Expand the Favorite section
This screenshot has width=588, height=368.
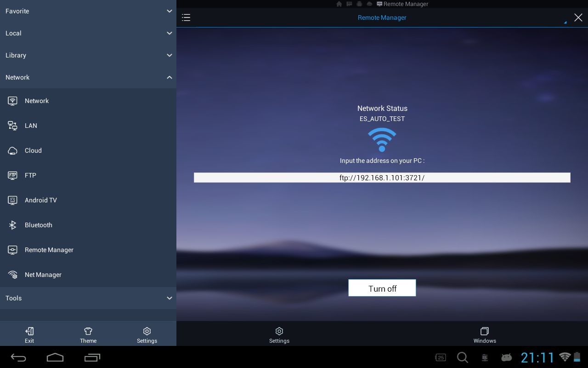(170, 11)
